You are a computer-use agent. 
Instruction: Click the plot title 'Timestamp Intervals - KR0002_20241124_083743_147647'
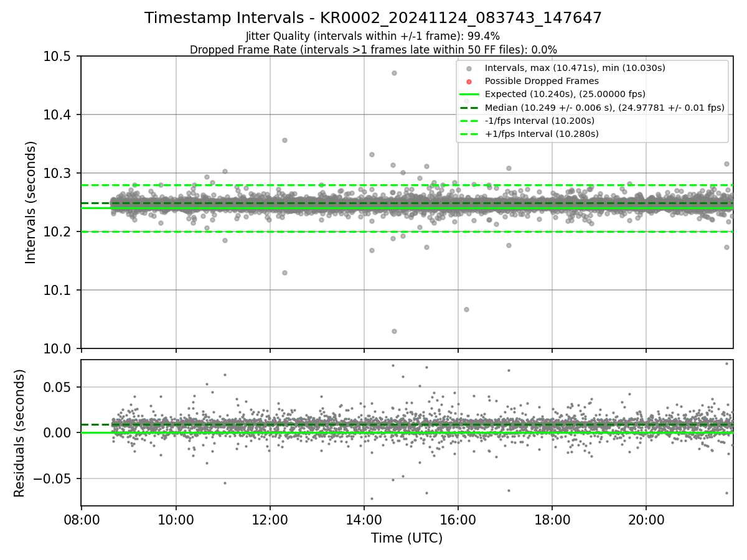tap(373, 18)
